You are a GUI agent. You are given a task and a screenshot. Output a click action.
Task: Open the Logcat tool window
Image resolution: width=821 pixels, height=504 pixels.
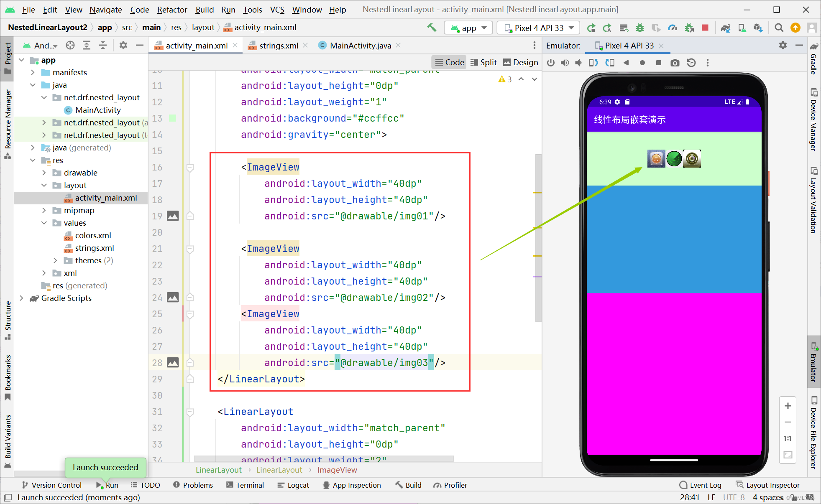click(293, 485)
